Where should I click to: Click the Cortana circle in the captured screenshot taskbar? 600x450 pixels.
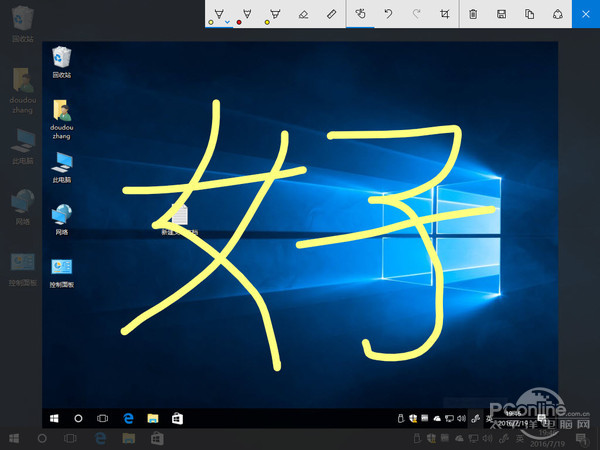pyautogui.click(x=78, y=419)
